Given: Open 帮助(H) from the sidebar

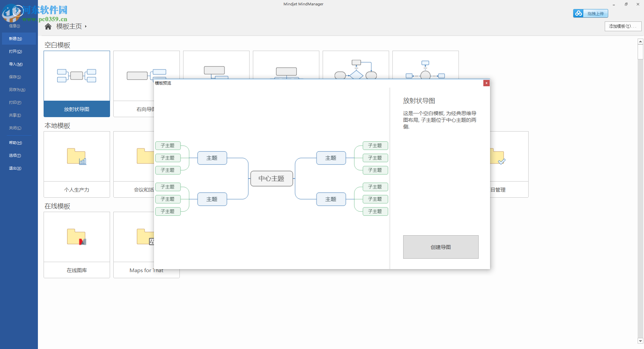Looking at the screenshot, I should (15, 142).
